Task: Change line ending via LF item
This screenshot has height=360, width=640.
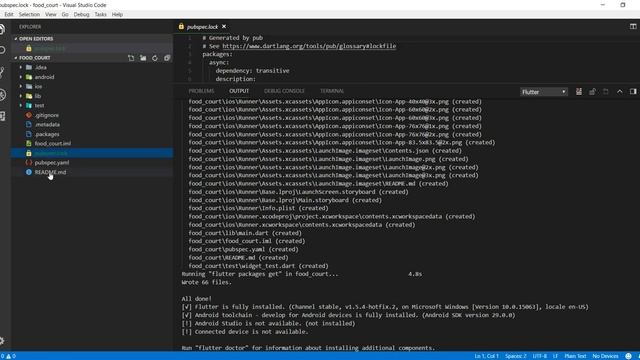Action: (x=555, y=356)
